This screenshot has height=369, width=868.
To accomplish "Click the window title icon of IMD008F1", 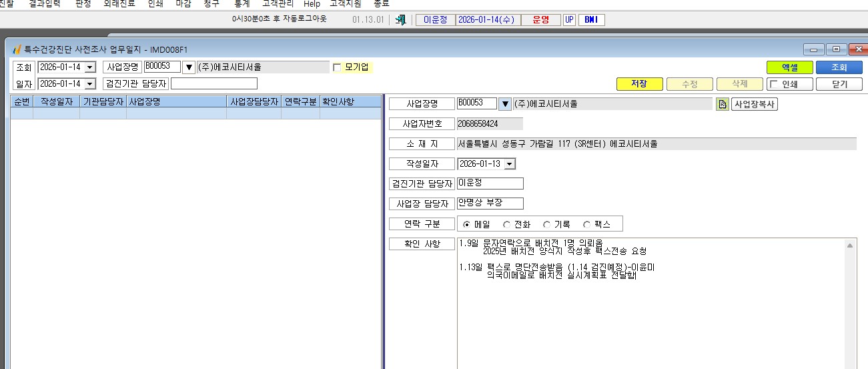I will [x=17, y=49].
